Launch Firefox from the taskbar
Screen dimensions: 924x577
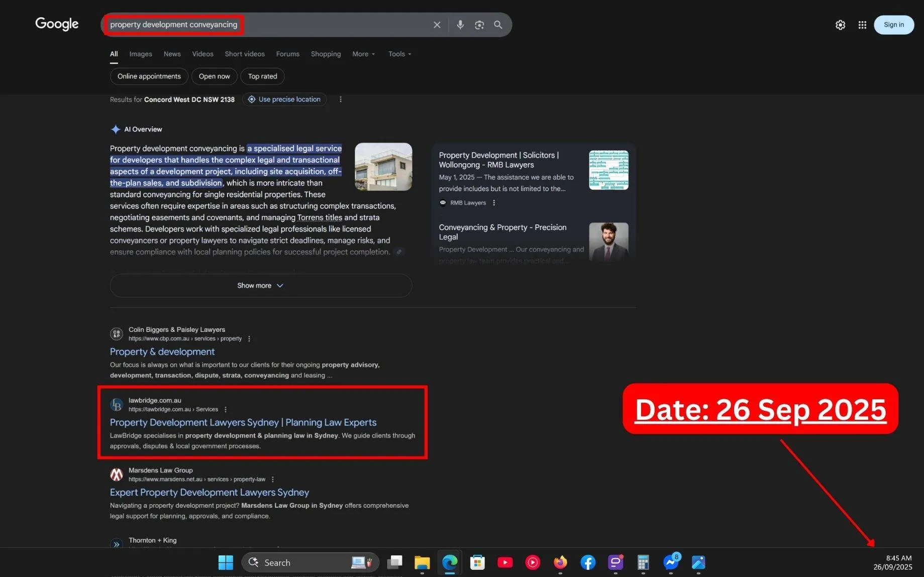tap(560, 562)
